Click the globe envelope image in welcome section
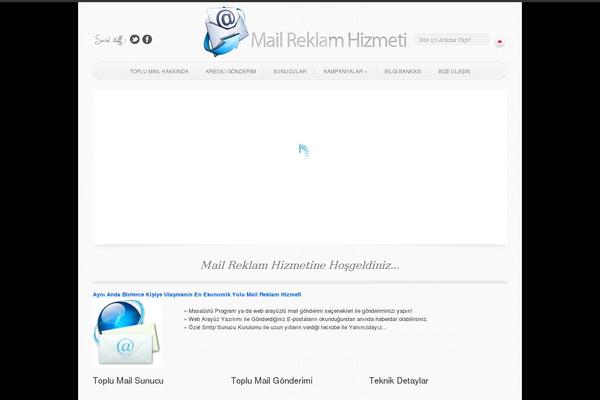 tap(127, 333)
